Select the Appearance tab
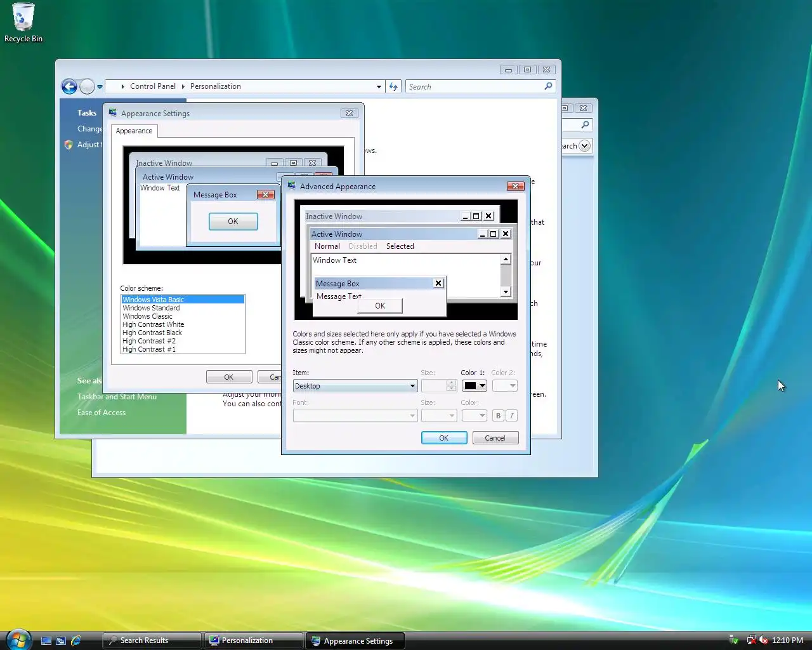812x650 pixels. tap(134, 131)
